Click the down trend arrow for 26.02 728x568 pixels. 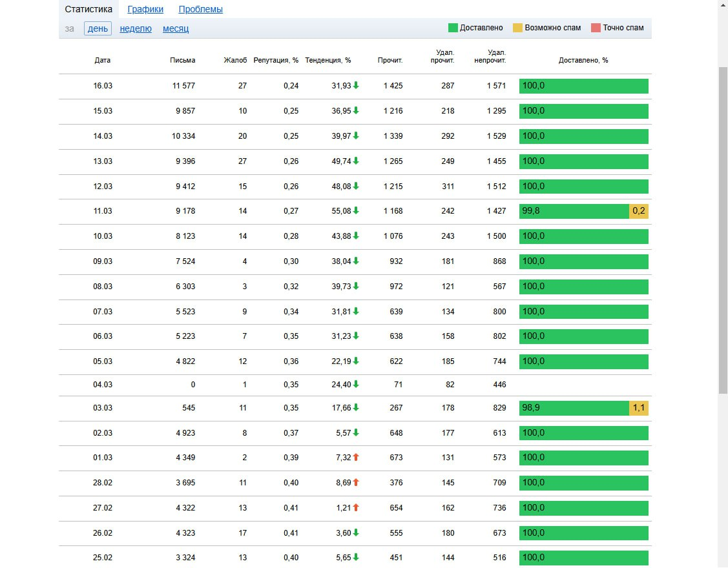356,532
